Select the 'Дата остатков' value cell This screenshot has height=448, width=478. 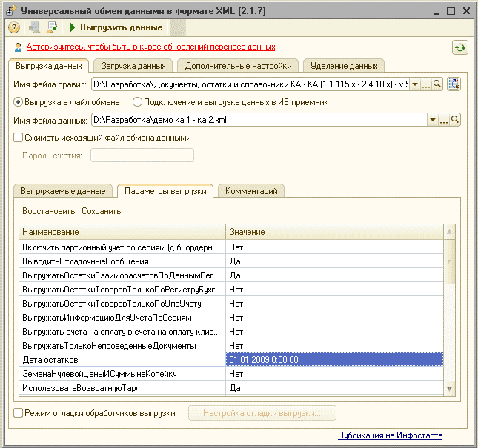[334, 360]
